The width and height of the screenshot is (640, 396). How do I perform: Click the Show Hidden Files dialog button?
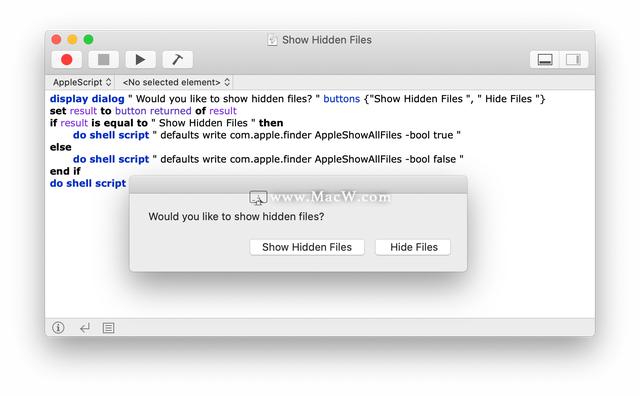pos(307,247)
